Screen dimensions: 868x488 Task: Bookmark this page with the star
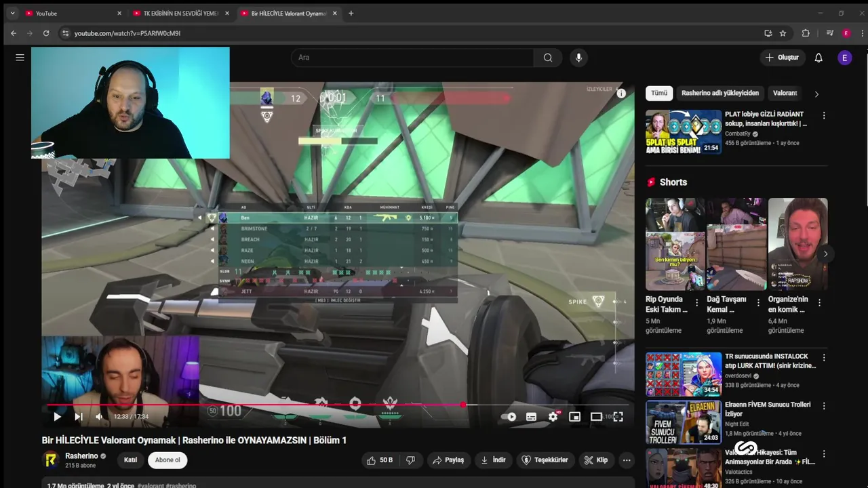[x=783, y=33]
